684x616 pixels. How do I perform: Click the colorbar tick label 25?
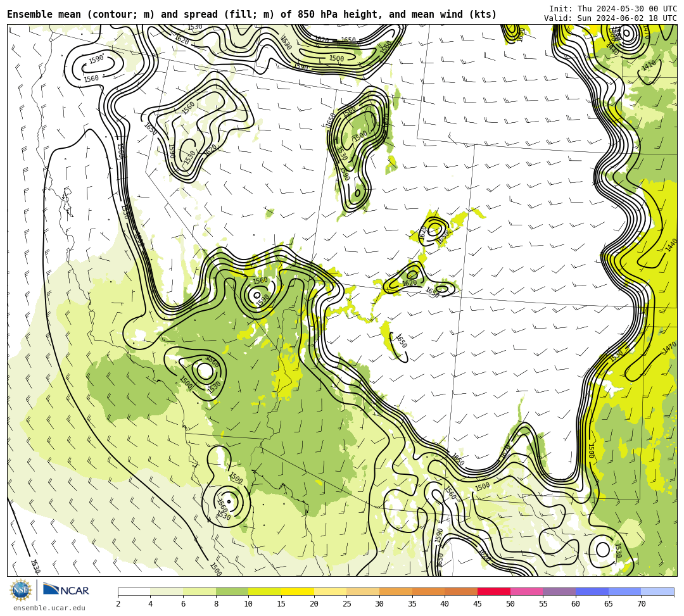pos(347,604)
